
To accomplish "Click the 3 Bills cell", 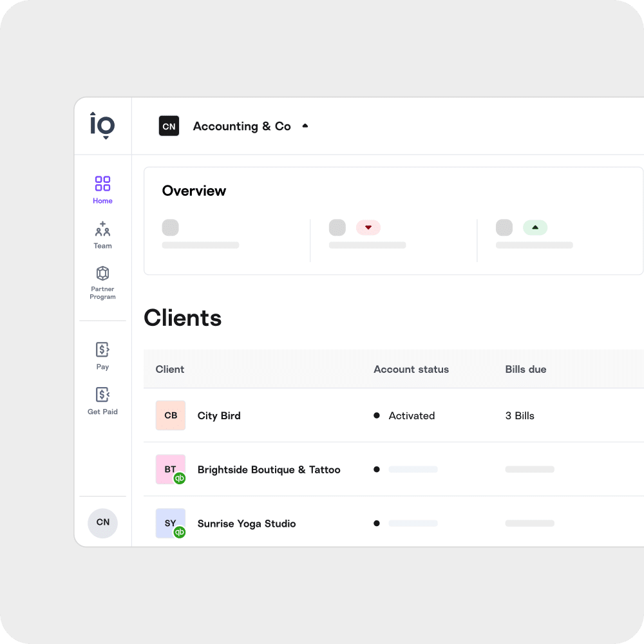I will [x=520, y=415].
